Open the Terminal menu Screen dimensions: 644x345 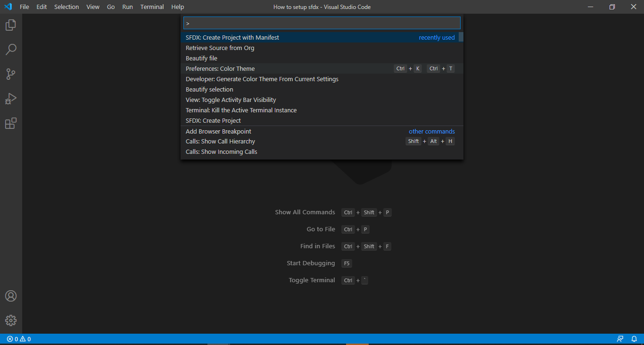point(152,7)
